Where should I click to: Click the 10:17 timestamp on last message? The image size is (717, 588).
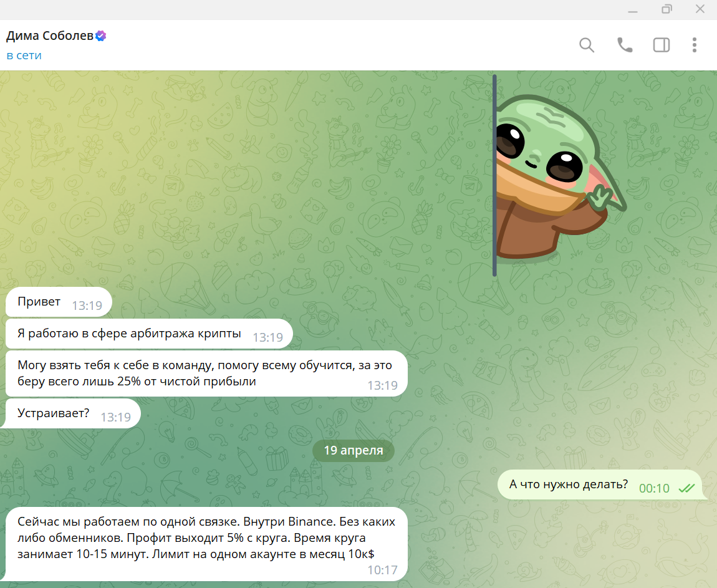point(383,570)
